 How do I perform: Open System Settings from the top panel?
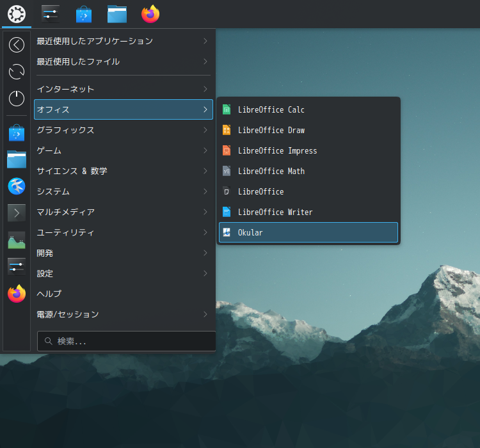51,14
